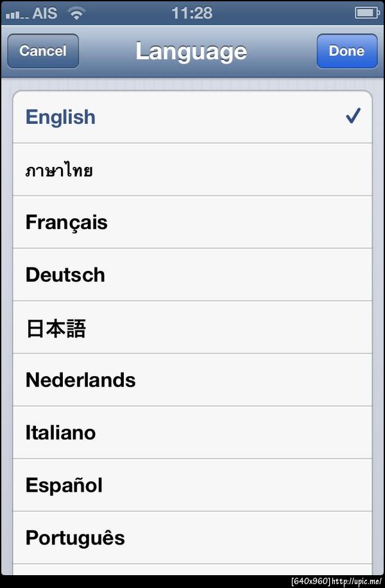
Task: Tap the partially visible row below Português
Action: (193, 569)
